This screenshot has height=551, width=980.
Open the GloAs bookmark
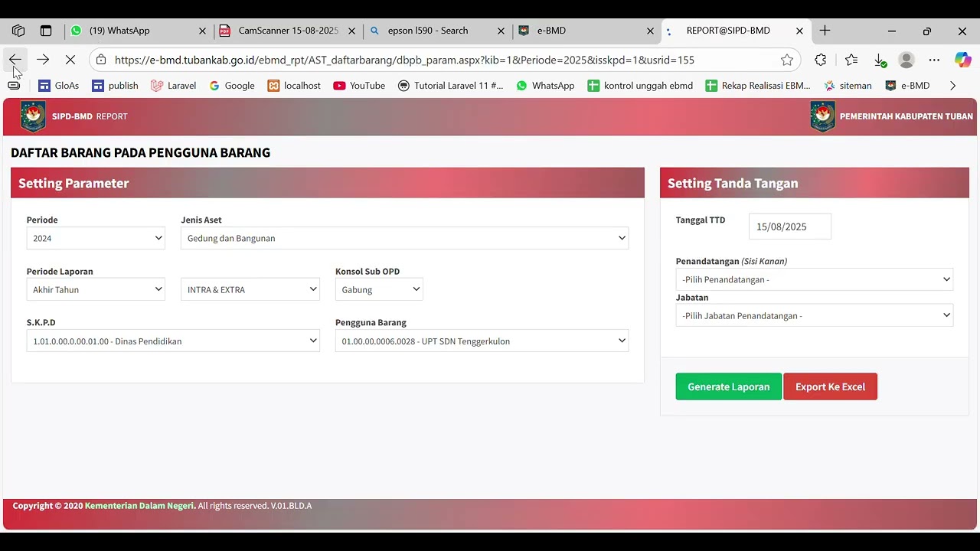(x=59, y=86)
